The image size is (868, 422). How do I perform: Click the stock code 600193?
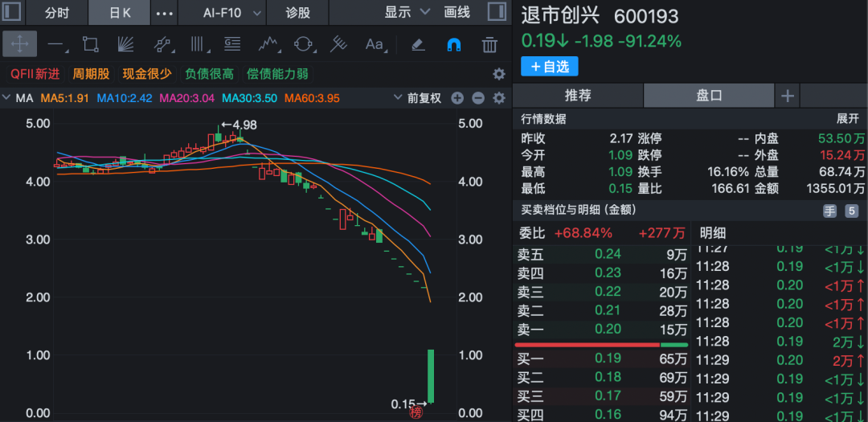pyautogui.click(x=646, y=16)
